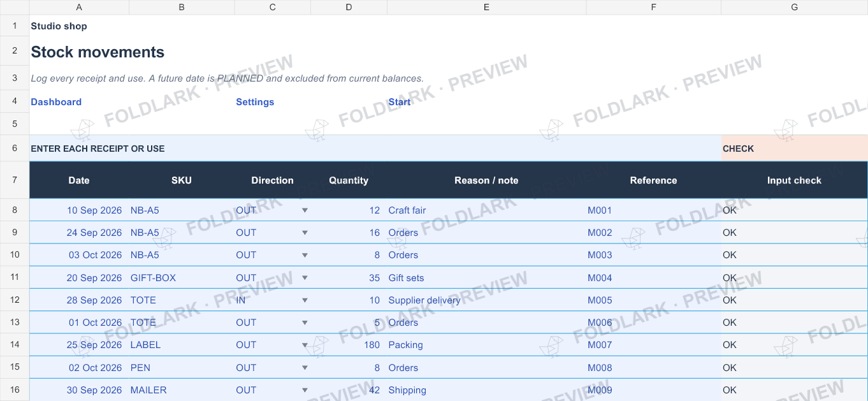This screenshot has height=401, width=868.
Task: Select the reference cell "M004"
Action: click(653, 278)
